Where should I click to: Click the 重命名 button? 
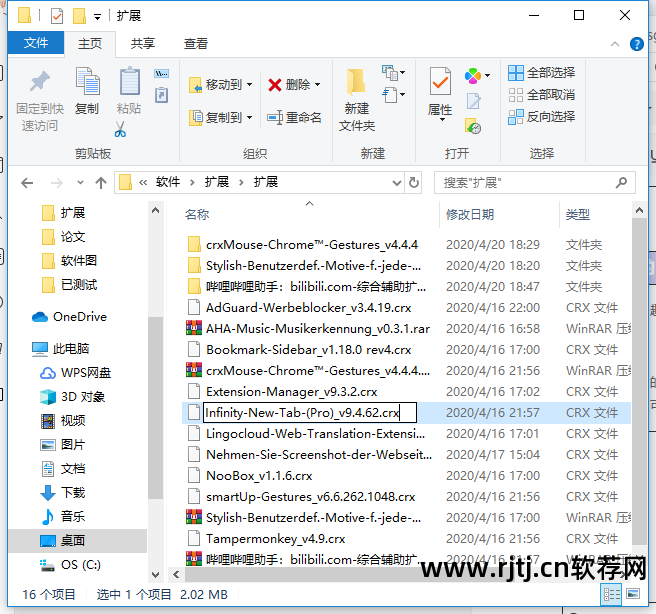tap(295, 118)
